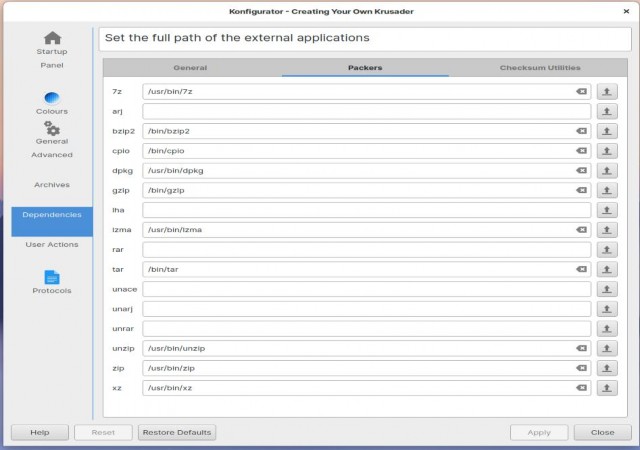Open the Startup section with house icon

[x=52, y=38]
